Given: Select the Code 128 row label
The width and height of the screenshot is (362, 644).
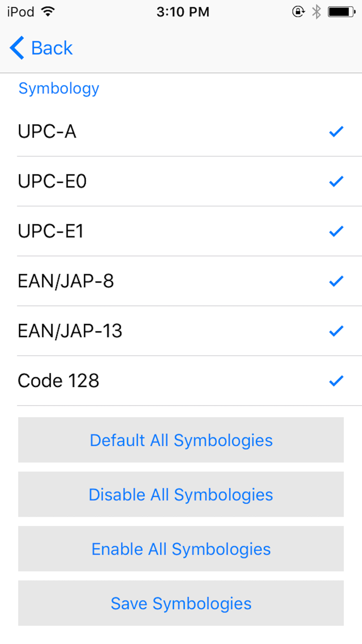Looking at the screenshot, I should [x=58, y=381].
